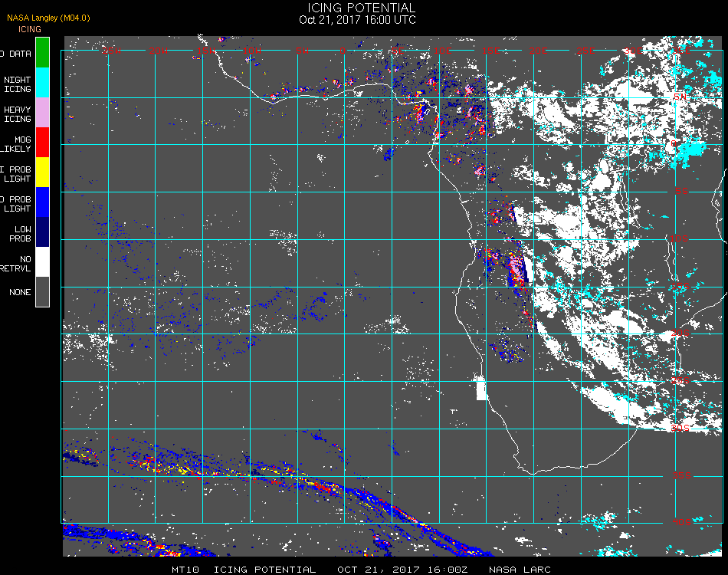
Task: Click the 40S latitude label
Action: pyautogui.click(x=681, y=522)
